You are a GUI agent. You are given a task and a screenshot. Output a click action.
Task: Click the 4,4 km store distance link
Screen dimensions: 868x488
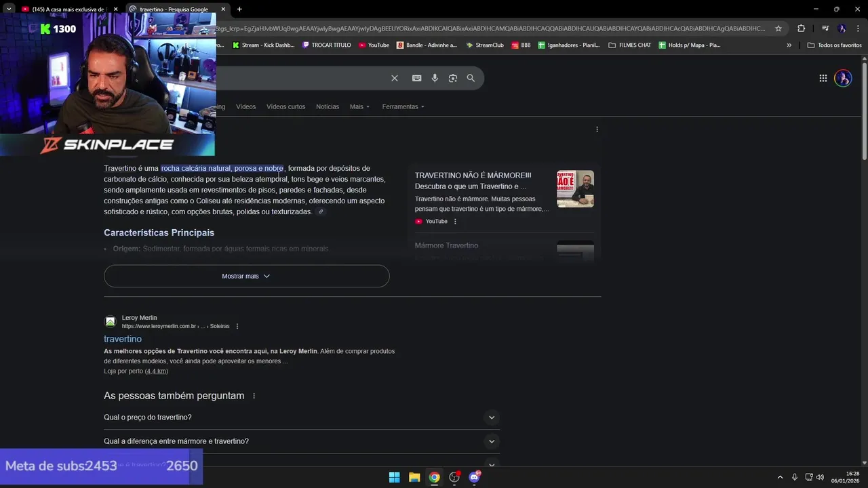pyautogui.click(x=156, y=371)
